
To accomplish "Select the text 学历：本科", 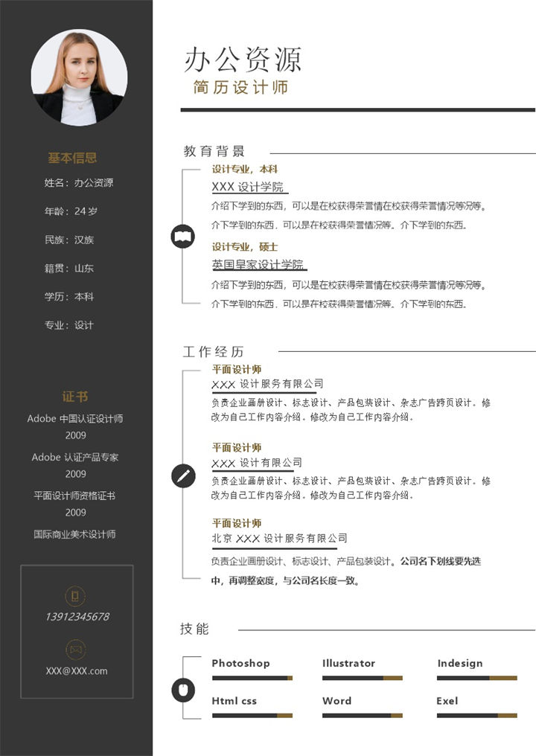I will coord(69,296).
